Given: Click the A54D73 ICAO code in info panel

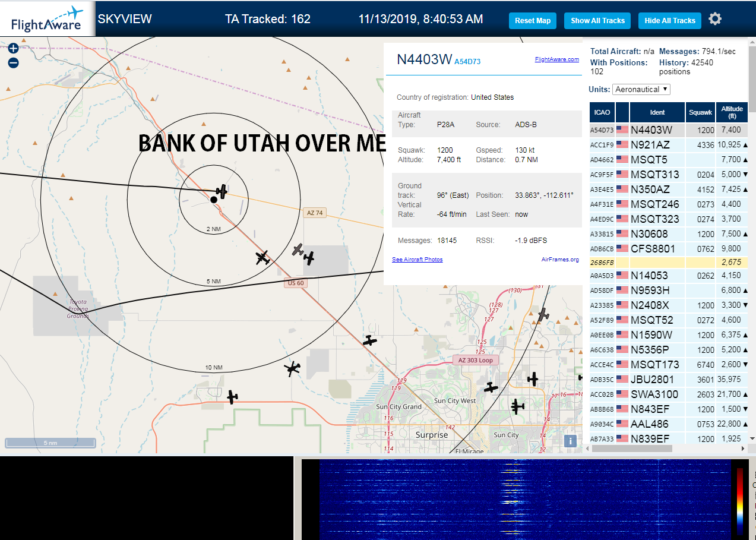Looking at the screenshot, I should click(x=467, y=61).
